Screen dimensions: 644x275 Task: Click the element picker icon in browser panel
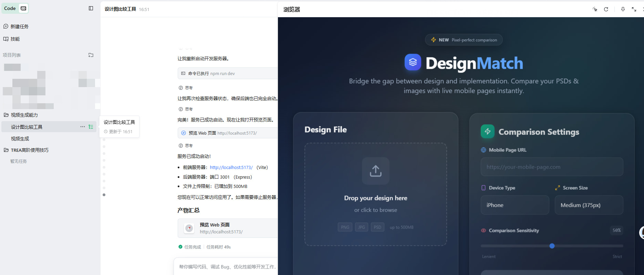tap(595, 9)
